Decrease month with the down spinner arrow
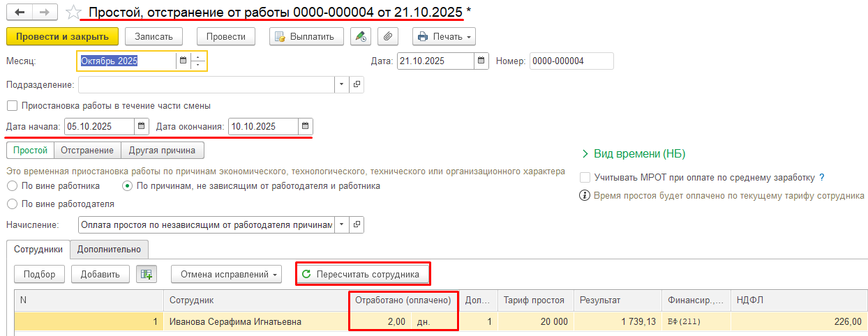 pos(198,66)
